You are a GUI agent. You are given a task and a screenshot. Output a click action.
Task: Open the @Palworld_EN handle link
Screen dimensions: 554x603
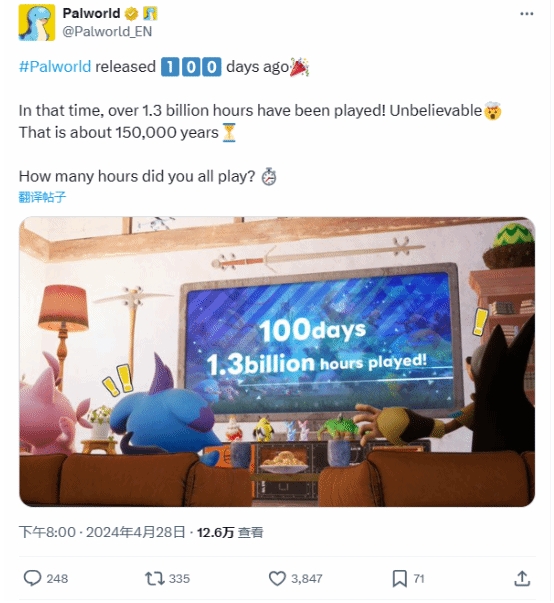(x=107, y=32)
